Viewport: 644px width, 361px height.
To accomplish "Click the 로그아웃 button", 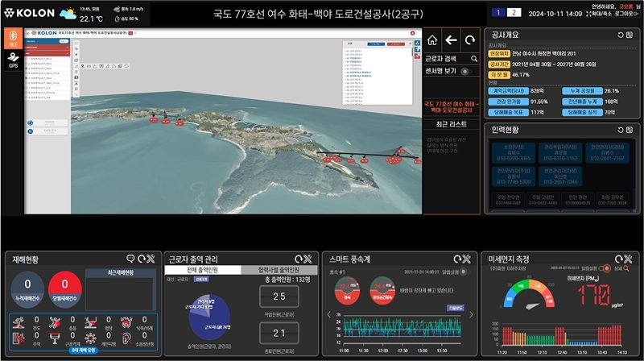I will (621, 15).
